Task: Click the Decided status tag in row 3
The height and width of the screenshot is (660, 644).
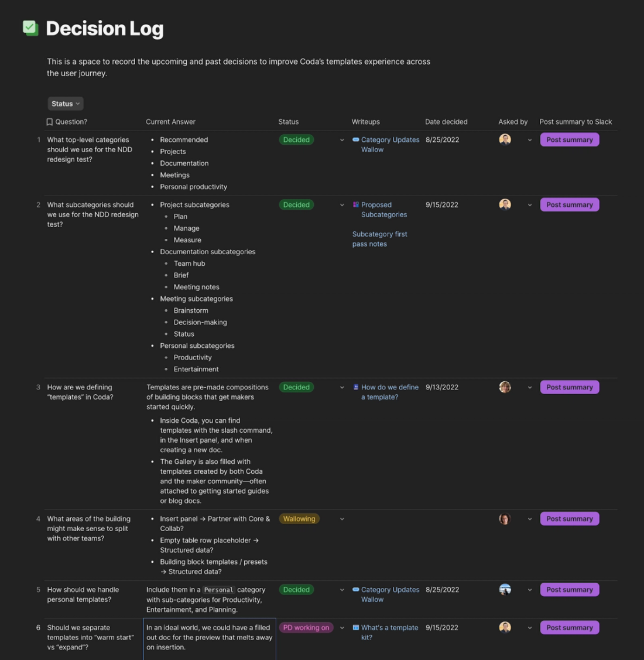Action: [296, 387]
